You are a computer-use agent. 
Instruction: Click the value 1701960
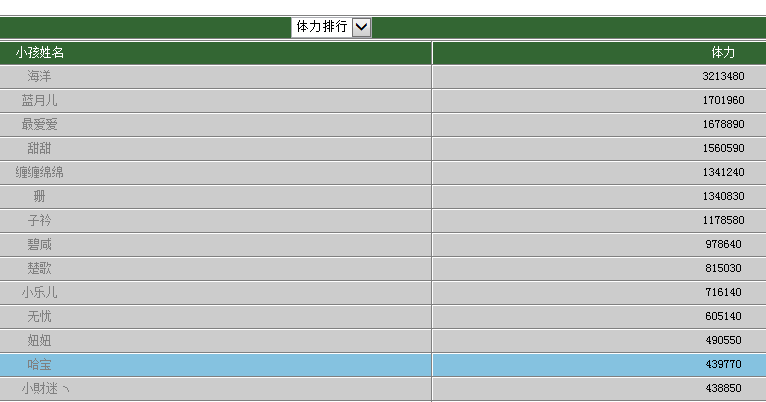tap(723, 100)
